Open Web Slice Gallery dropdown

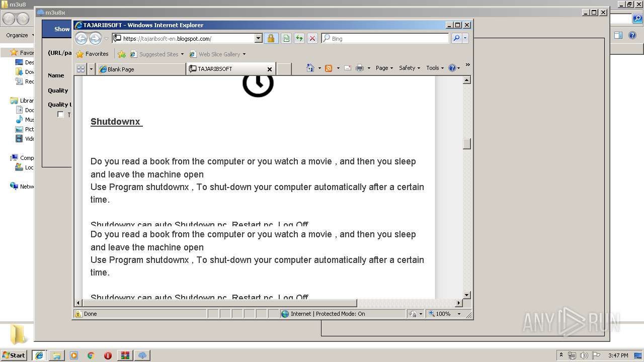[217, 54]
